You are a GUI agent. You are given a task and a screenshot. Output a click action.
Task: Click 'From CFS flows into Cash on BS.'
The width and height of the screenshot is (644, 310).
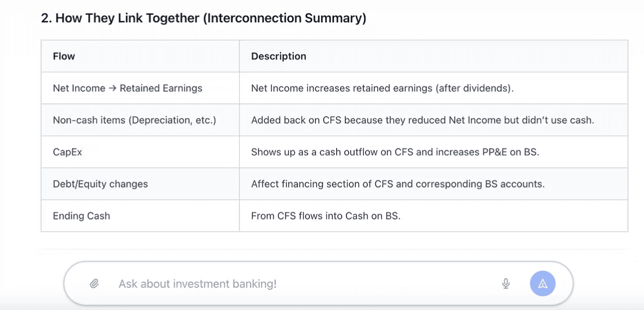326,216
